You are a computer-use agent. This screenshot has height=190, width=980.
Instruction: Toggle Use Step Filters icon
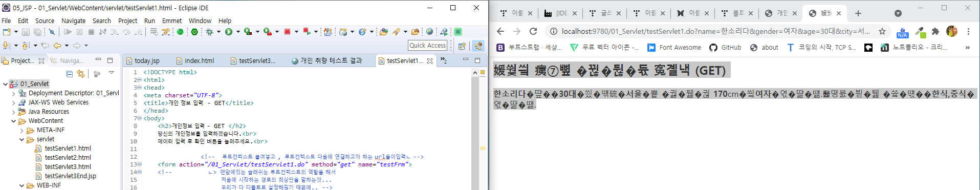click(166, 32)
